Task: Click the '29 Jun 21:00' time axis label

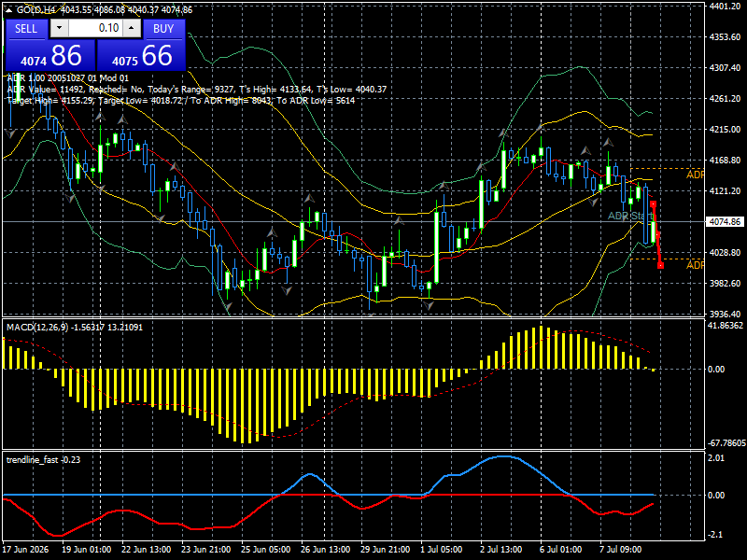Action: pos(385,550)
